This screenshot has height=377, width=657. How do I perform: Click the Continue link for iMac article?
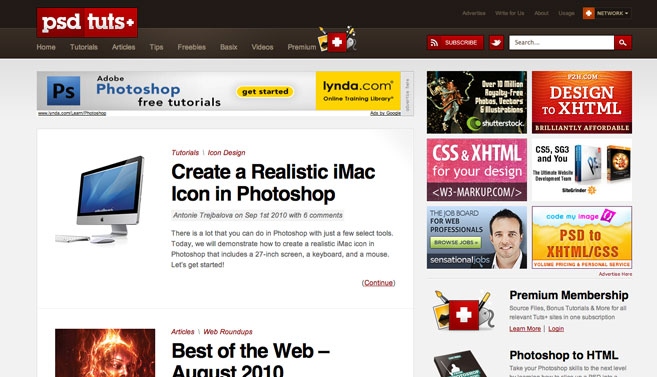click(378, 283)
